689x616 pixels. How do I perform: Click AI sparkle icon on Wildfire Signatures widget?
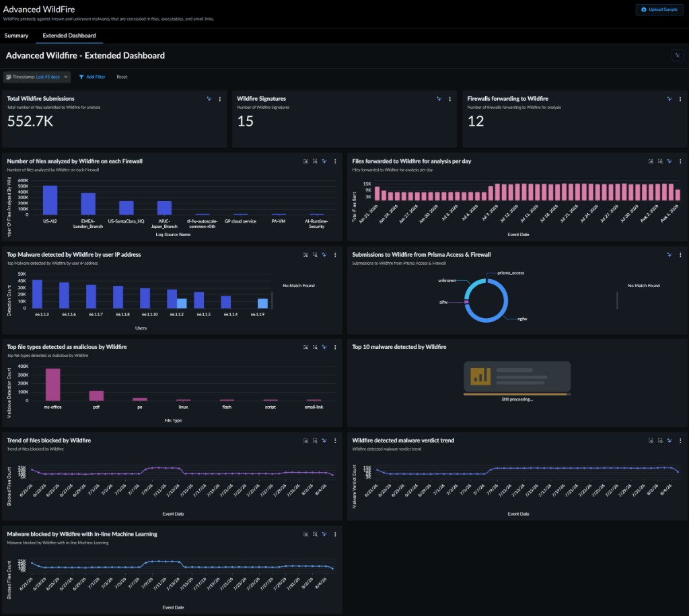click(x=439, y=99)
